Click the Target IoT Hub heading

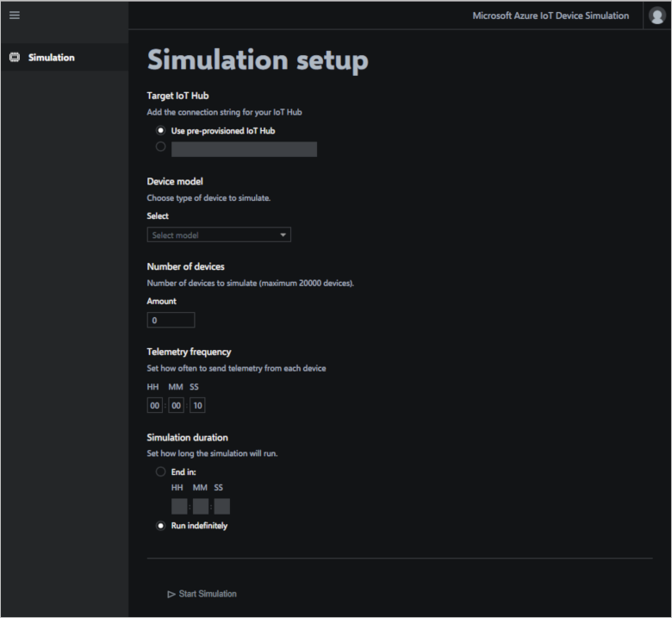click(x=177, y=96)
